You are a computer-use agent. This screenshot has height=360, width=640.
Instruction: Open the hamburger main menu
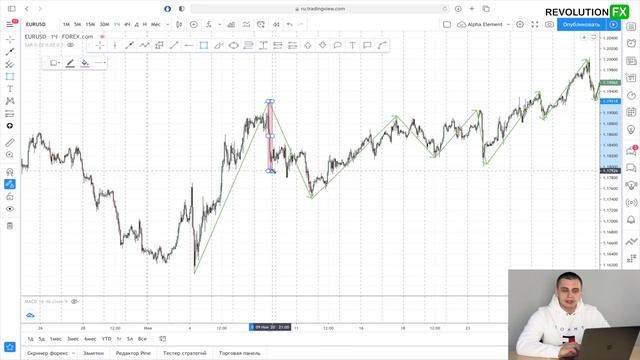(10, 24)
